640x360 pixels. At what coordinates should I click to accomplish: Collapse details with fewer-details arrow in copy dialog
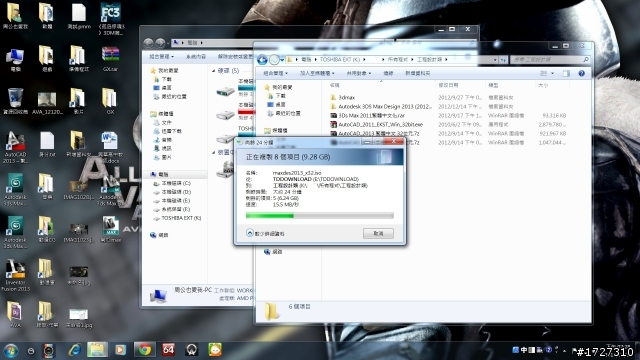tap(250, 233)
